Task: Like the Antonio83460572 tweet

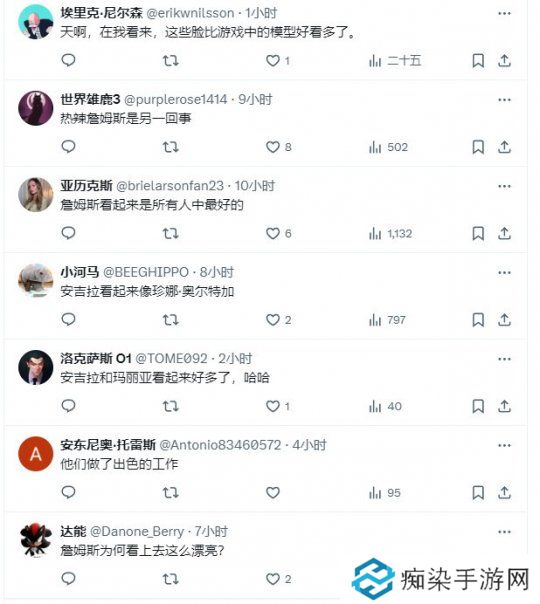Action: tap(273, 493)
